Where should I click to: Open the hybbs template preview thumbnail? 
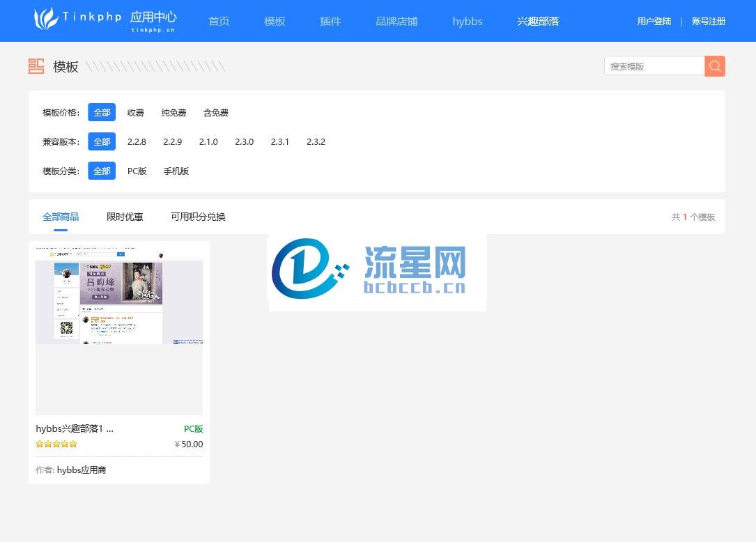(119, 330)
